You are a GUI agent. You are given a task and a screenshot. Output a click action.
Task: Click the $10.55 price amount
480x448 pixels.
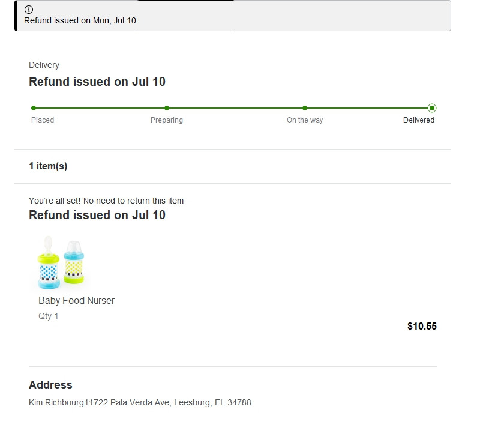[422, 327]
